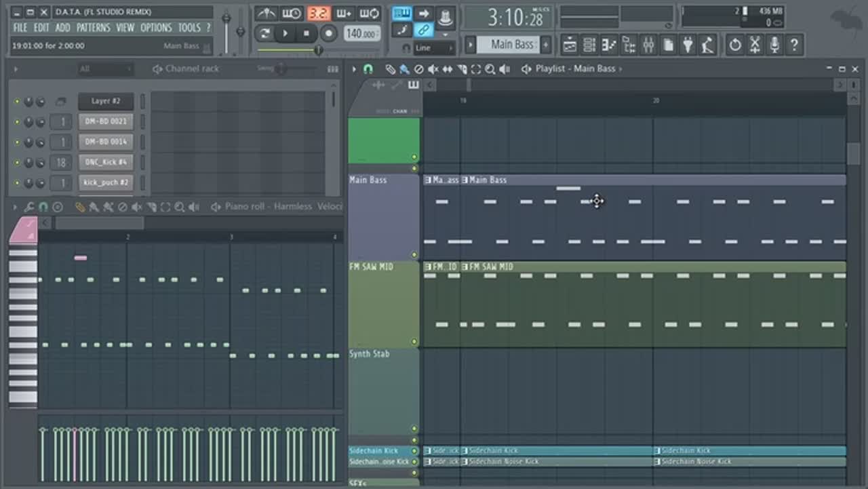Viewport: 868px width, 489px height.
Task: Toggle the playlist snap magnet
Action: (x=368, y=69)
